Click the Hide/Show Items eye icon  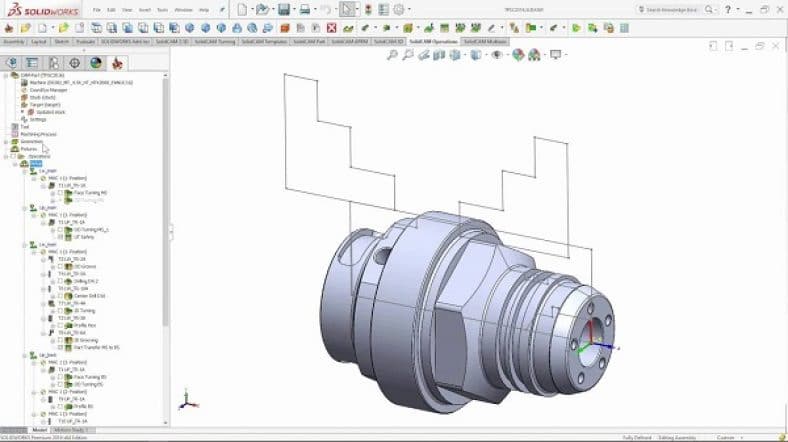pyautogui.click(x=497, y=55)
